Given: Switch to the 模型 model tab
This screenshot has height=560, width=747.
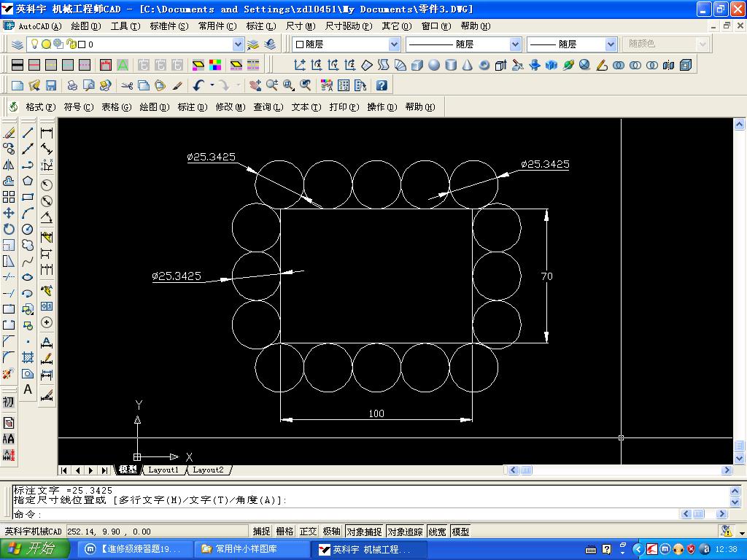Looking at the screenshot, I should [128, 470].
